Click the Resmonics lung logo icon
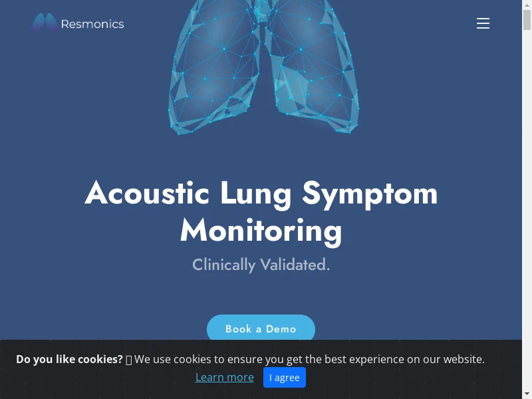532x399 pixels. [45, 23]
